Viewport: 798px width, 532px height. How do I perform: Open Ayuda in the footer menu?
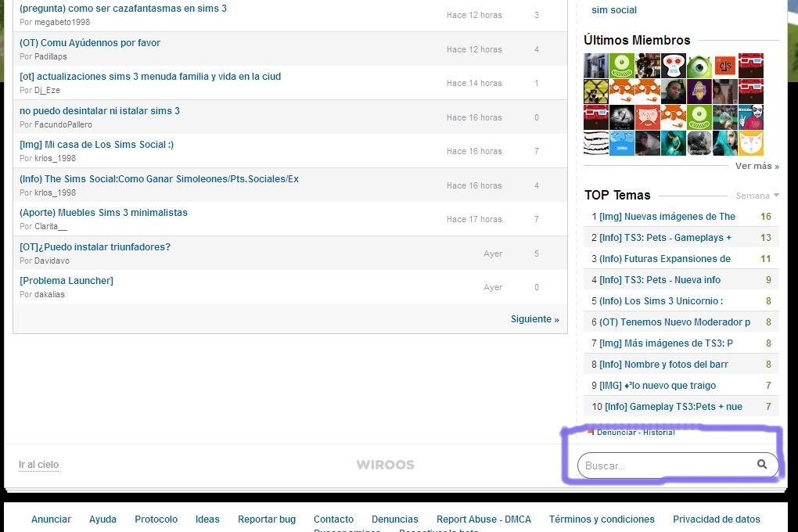pyautogui.click(x=102, y=519)
